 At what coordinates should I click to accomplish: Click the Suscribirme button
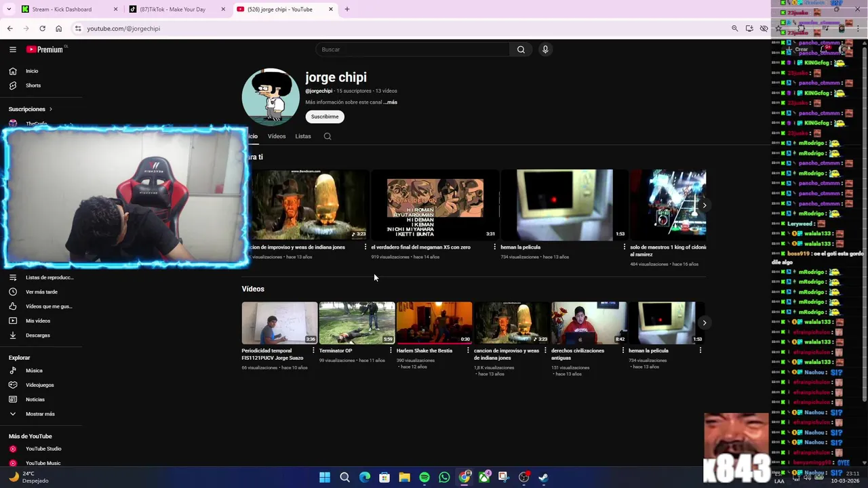point(325,117)
